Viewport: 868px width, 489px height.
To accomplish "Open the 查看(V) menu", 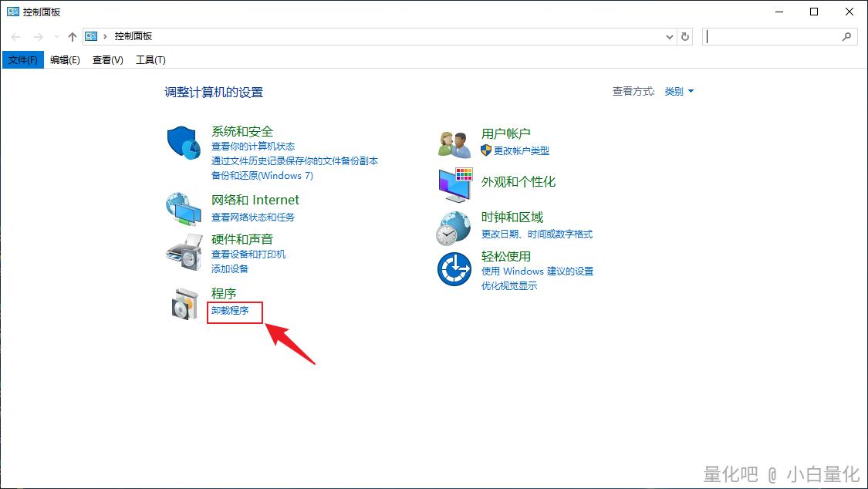I will pyautogui.click(x=107, y=60).
